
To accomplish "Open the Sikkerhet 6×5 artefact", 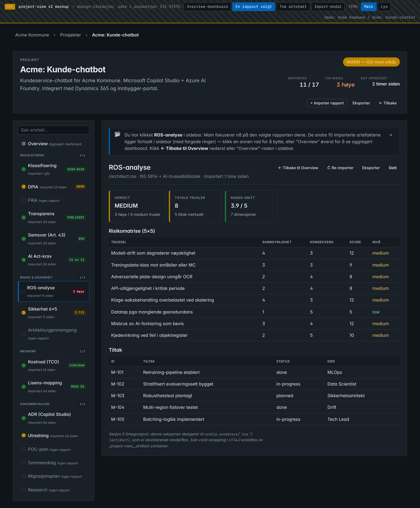I will click(x=54, y=312).
